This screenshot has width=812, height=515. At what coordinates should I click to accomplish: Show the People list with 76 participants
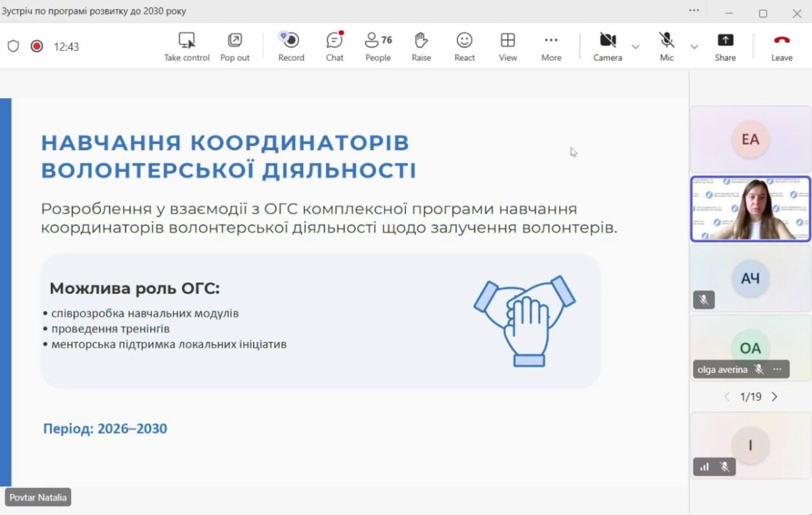[x=378, y=47]
